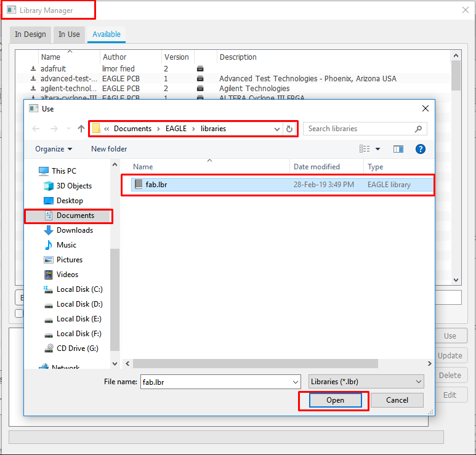Open the Organize dropdown menu
Image resolution: width=476 pixels, height=455 pixels.
54,149
